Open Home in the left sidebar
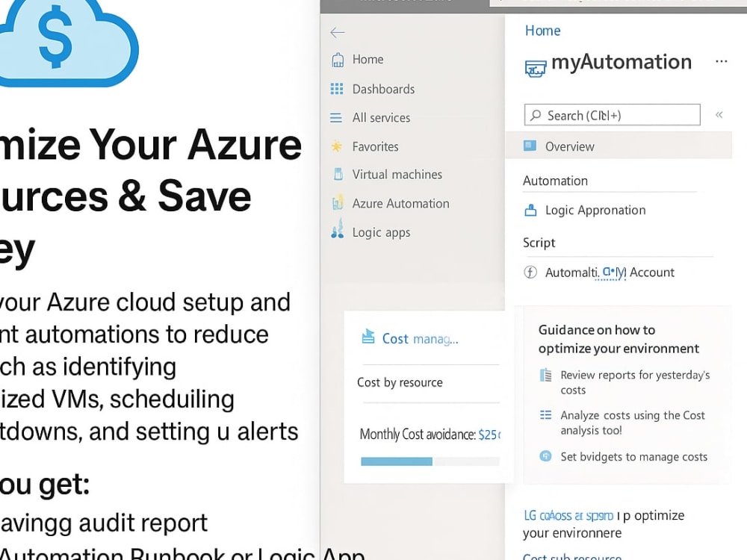This screenshot has height=560, width=747. [368, 60]
